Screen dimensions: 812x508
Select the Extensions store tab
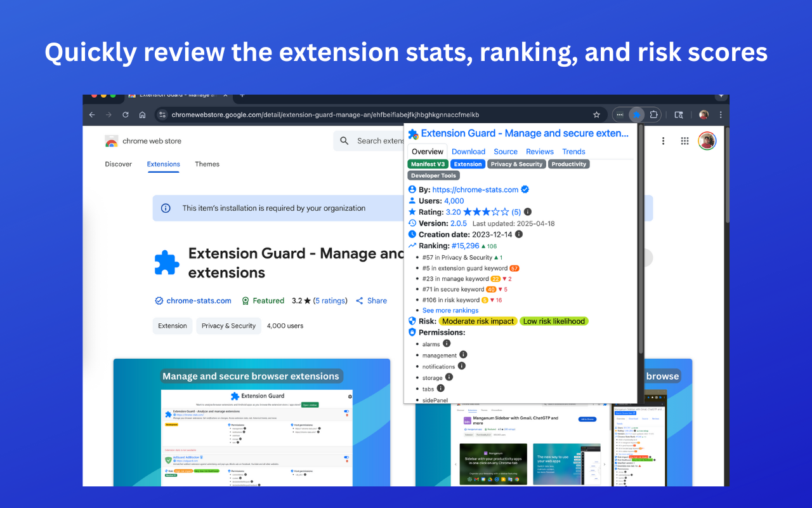[x=164, y=164]
